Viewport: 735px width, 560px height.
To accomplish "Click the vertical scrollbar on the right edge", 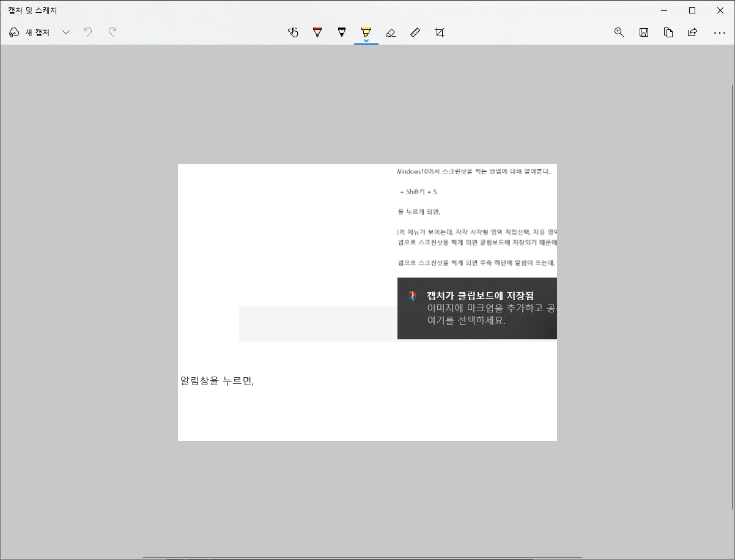I will (733, 297).
